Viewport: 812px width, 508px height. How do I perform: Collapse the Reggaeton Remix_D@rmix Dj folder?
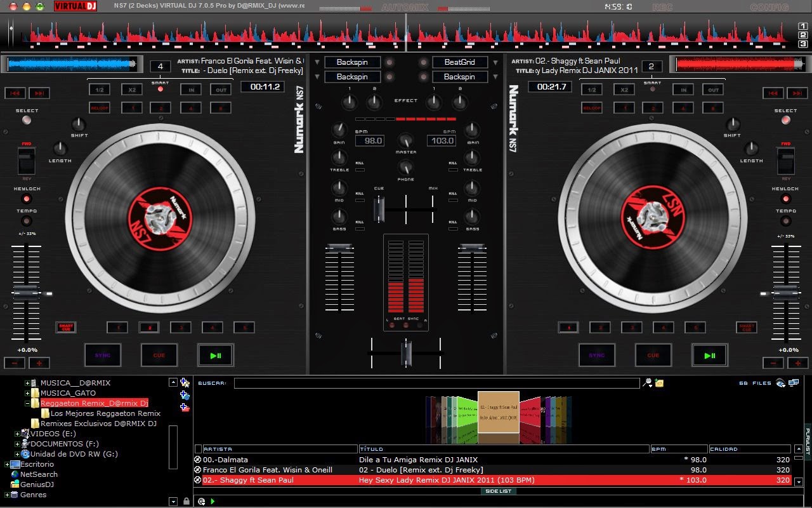coord(27,404)
